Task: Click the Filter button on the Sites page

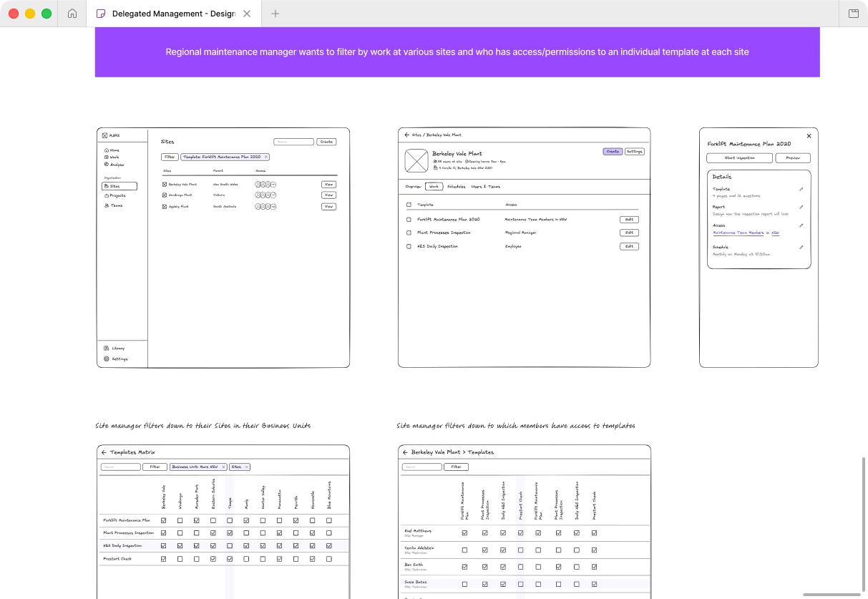Action: pos(170,157)
